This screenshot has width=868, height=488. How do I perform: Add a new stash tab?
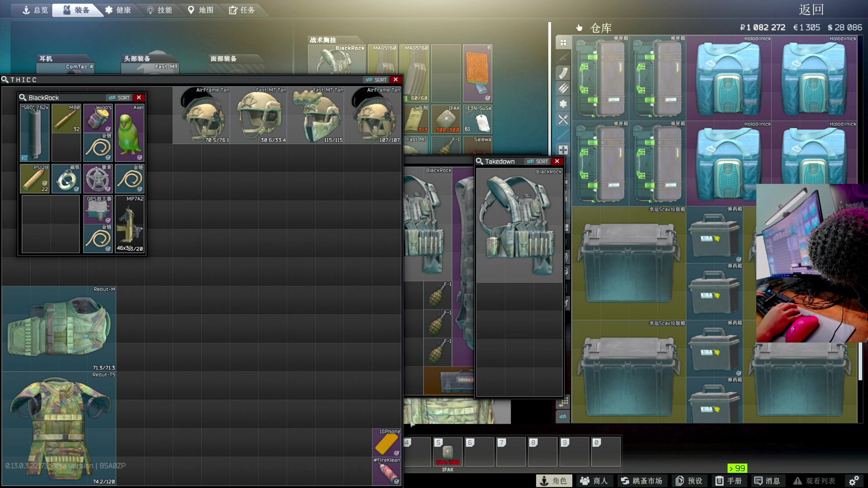point(563,150)
